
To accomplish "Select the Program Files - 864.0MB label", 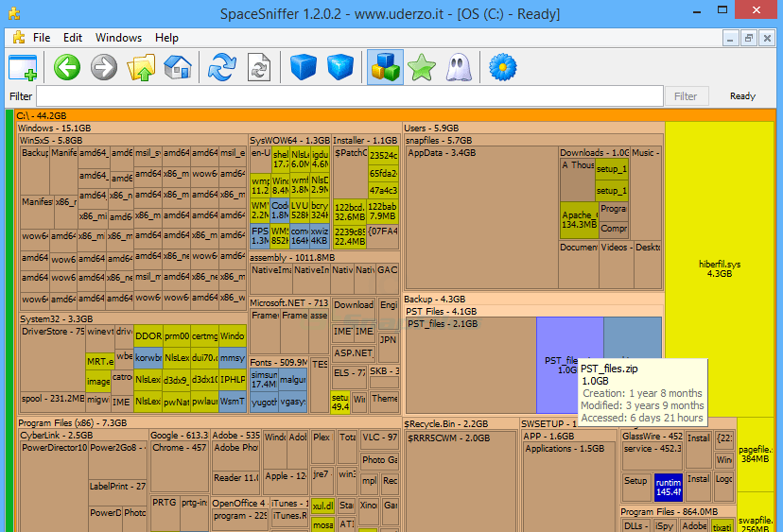I will 670,512.
